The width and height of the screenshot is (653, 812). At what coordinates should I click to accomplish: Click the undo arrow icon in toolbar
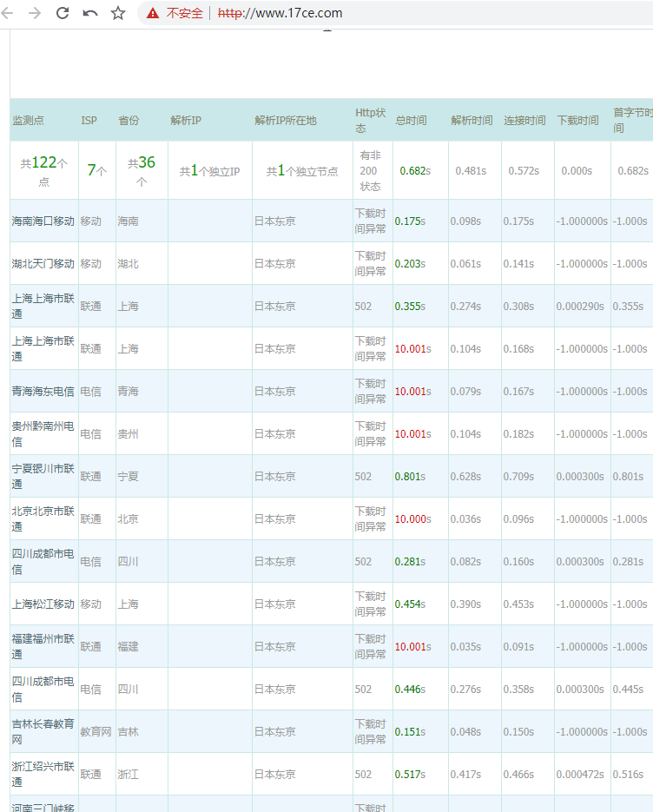(x=90, y=13)
